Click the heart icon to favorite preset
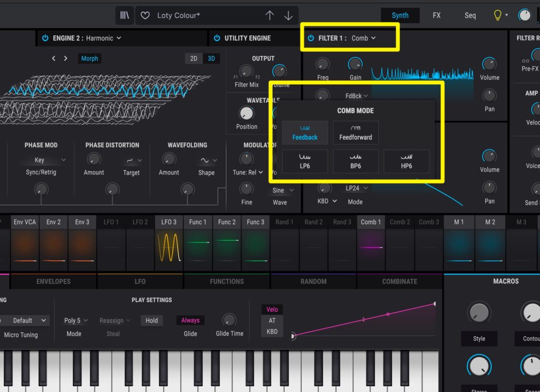Image resolution: width=540 pixels, height=392 pixels. (146, 15)
